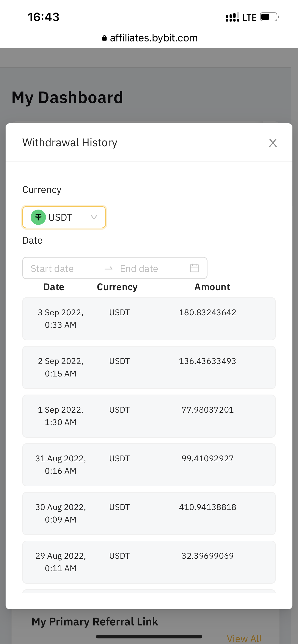
Task: Click the View All link
Action: [244, 638]
